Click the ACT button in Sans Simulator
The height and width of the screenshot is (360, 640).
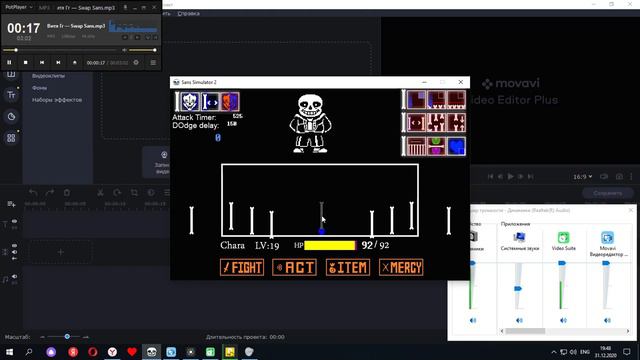tap(294, 268)
